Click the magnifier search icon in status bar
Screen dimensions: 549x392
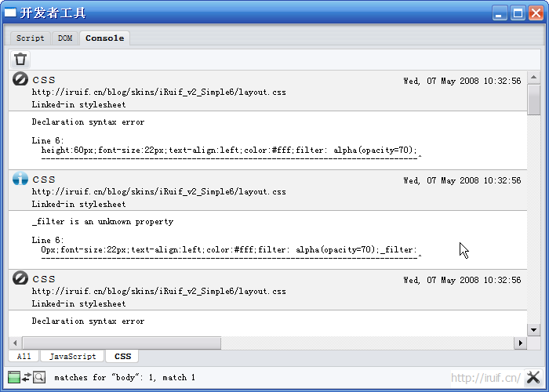tap(38, 377)
